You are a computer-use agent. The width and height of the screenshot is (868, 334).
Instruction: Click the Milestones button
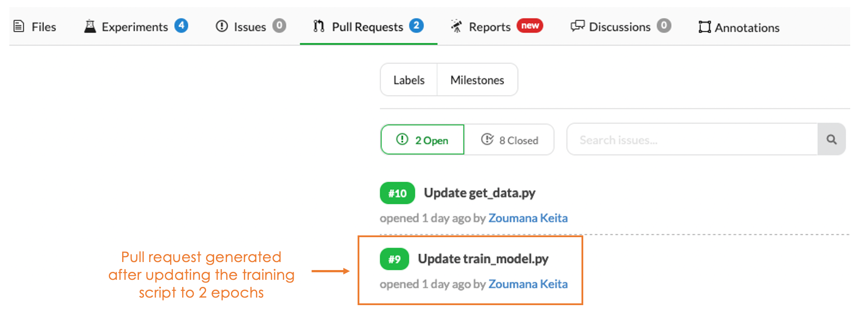coord(477,80)
